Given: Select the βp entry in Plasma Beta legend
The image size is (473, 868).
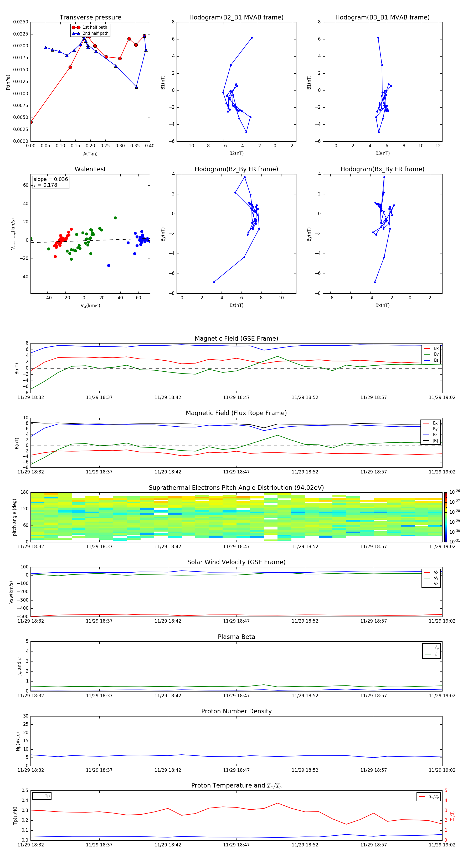Looking at the screenshot, I should pyautogui.click(x=431, y=647).
